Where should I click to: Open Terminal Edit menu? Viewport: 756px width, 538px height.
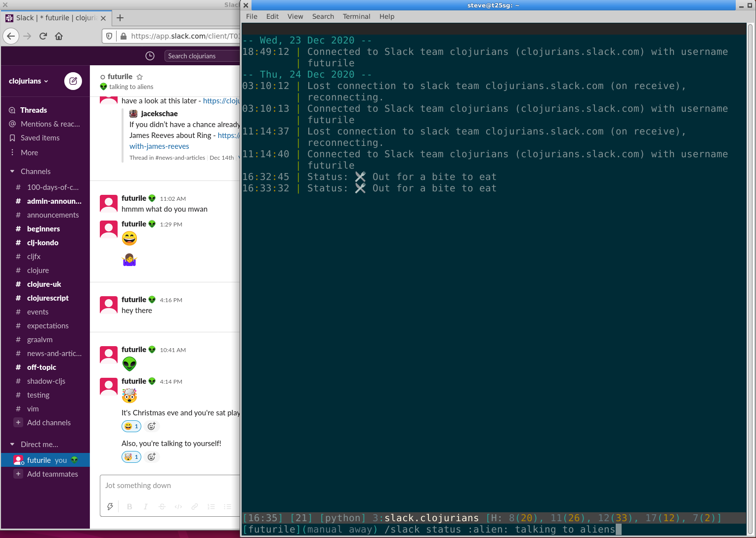(x=272, y=16)
